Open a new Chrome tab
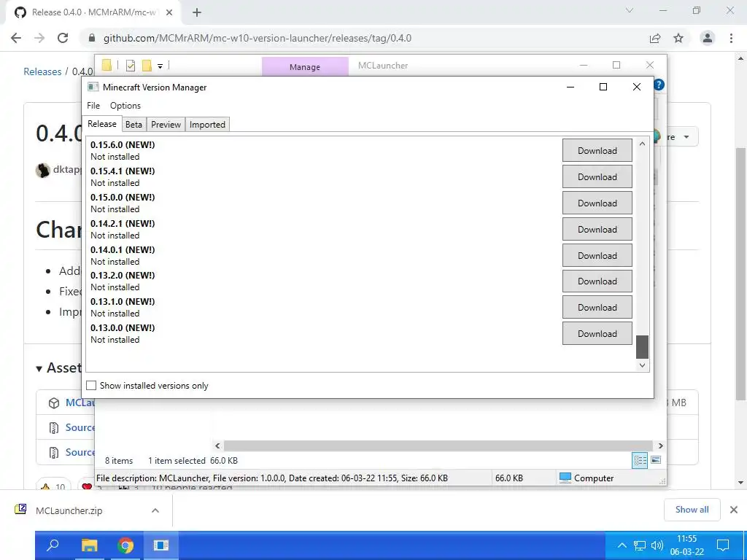Image resolution: width=747 pixels, height=560 pixels. (x=197, y=13)
